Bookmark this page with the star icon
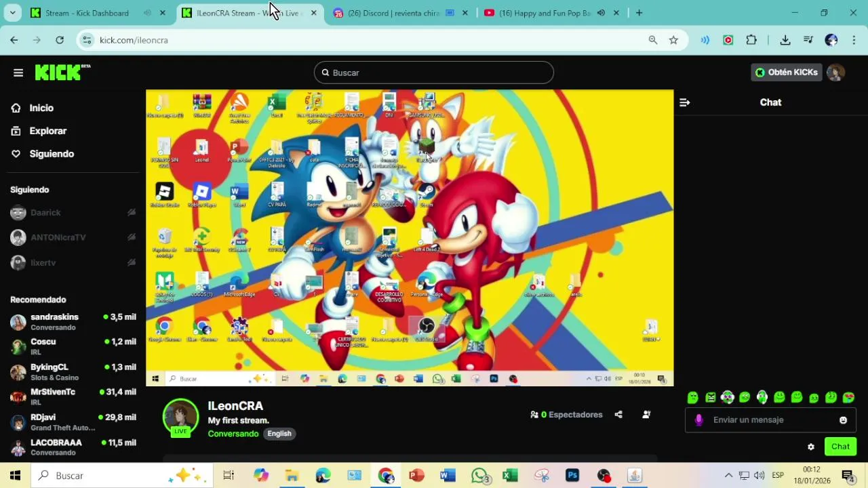 pyautogui.click(x=673, y=40)
